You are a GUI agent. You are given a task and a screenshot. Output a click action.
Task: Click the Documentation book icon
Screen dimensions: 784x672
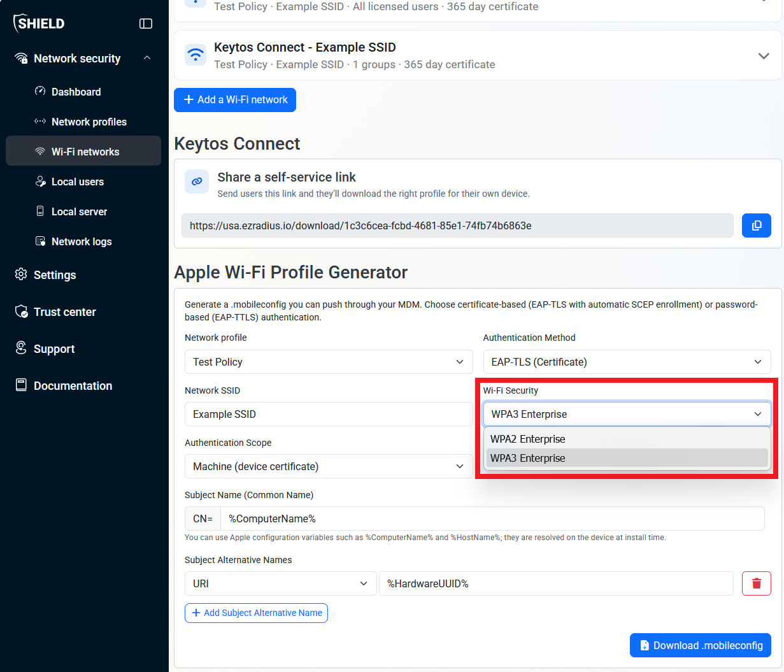click(x=21, y=385)
